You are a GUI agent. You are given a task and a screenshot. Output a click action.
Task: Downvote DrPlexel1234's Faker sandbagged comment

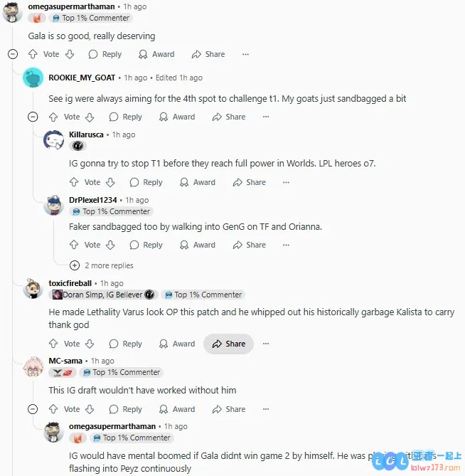(110, 245)
